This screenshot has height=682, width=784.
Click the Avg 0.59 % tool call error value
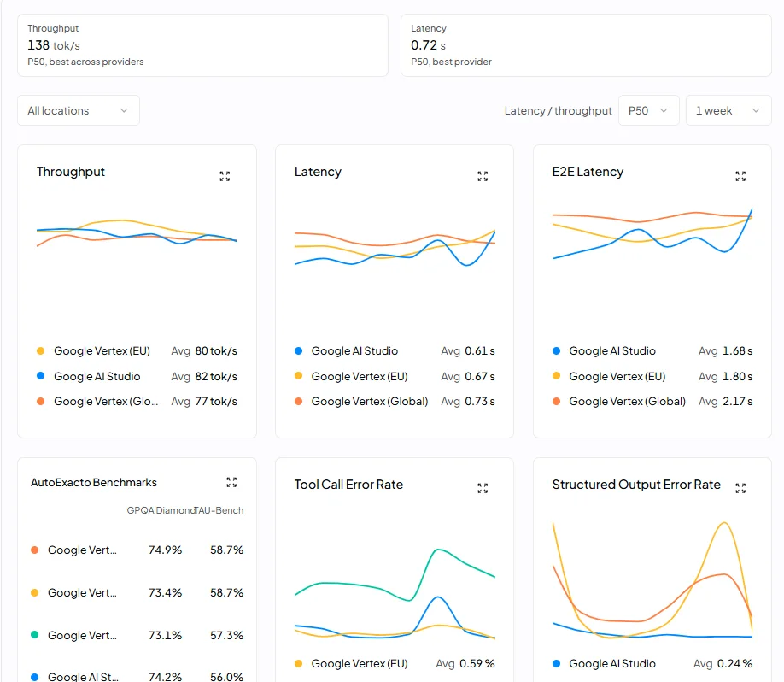click(x=465, y=663)
